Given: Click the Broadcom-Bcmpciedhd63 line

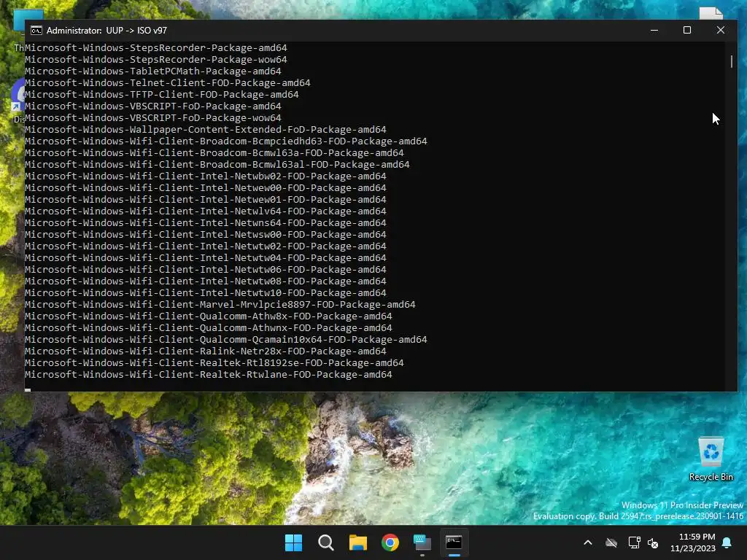Looking at the screenshot, I should tap(226, 141).
